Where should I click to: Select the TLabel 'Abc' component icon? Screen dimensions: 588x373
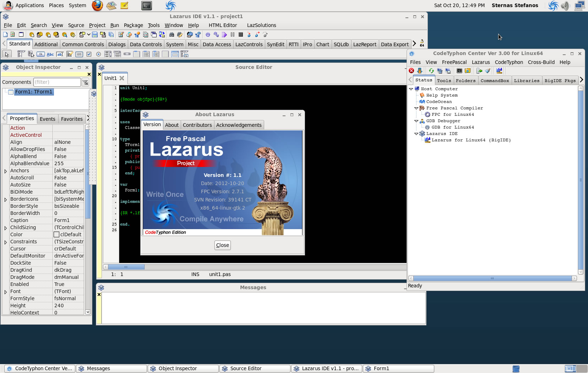pyautogui.click(x=50, y=54)
